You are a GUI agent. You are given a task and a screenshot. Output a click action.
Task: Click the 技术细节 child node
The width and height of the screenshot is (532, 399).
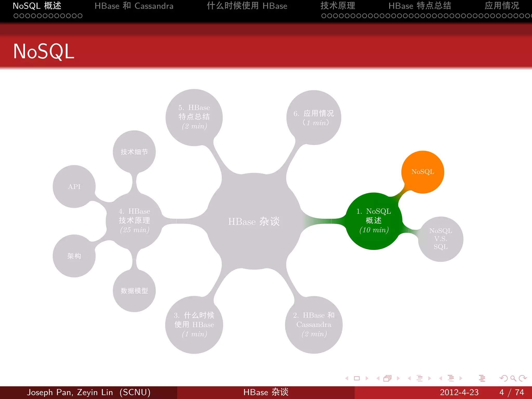tap(134, 152)
